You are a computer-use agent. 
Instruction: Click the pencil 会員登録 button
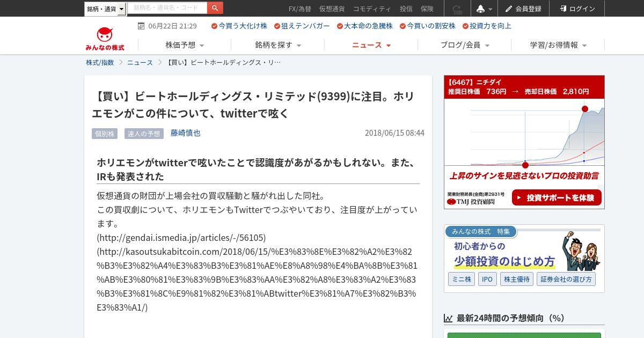523,9
